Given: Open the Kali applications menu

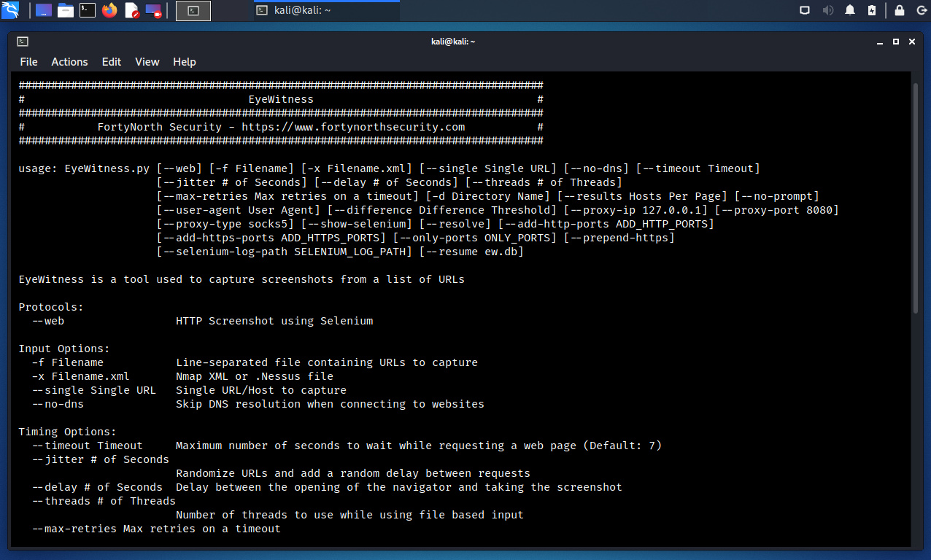Looking at the screenshot, I should point(12,10).
